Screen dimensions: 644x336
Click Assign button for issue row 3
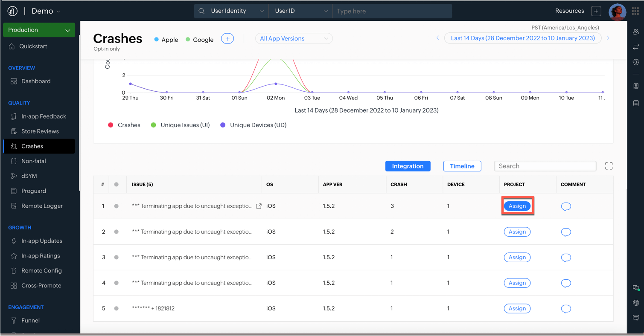(517, 258)
